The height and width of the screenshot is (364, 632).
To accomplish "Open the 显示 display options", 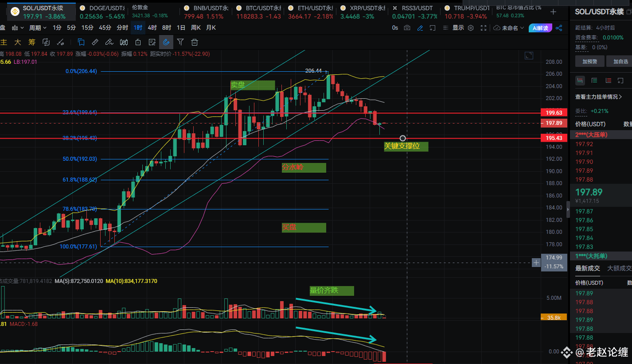I will pos(458,28).
